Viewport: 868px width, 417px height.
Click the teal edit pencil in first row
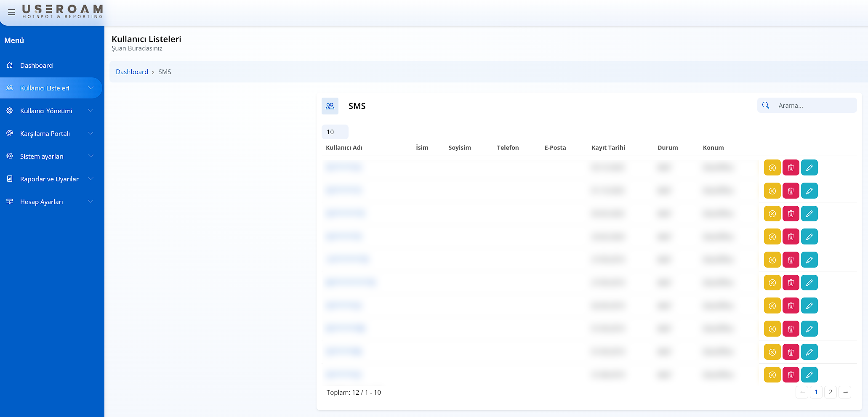point(809,168)
